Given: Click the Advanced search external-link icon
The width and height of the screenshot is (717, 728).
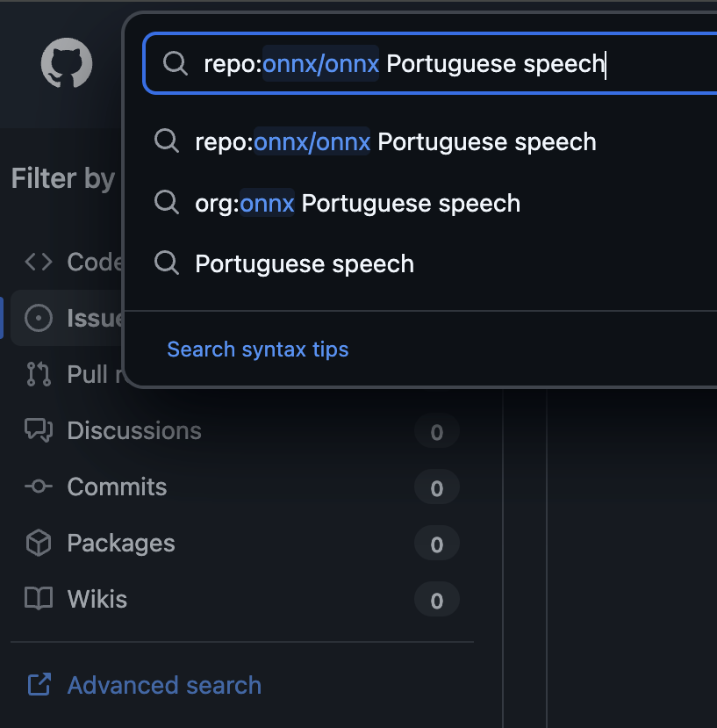Looking at the screenshot, I should (39, 685).
